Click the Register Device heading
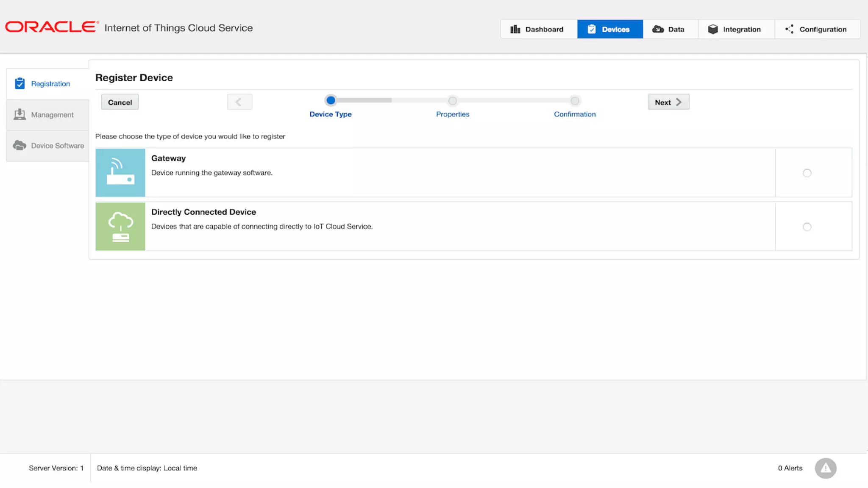The height and width of the screenshot is (488, 868). (134, 78)
